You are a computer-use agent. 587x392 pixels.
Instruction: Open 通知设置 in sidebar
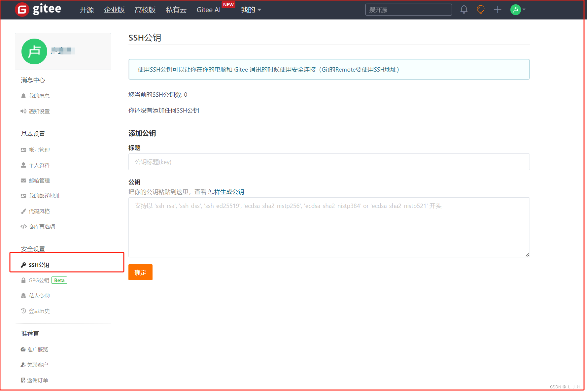coord(39,111)
